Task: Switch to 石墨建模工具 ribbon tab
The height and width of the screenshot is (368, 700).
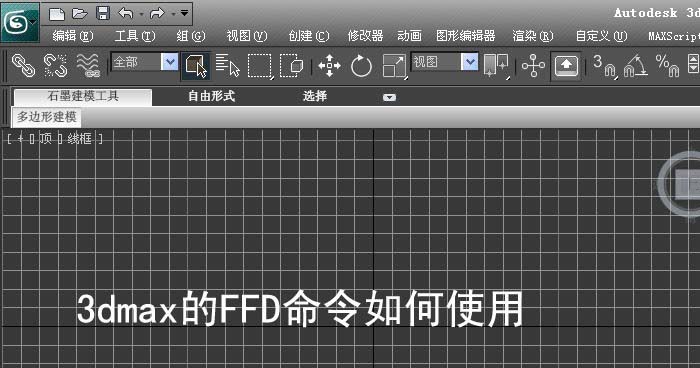Action: coord(83,96)
